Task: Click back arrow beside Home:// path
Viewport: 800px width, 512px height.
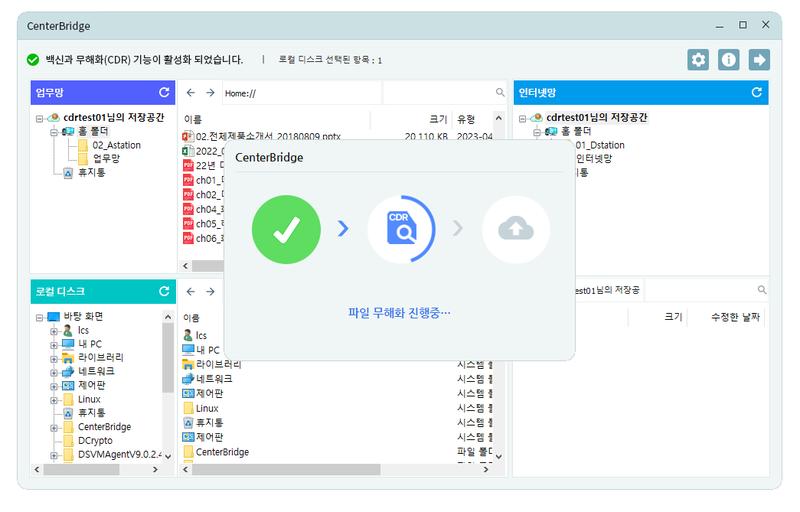Action: pyautogui.click(x=191, y=93)
